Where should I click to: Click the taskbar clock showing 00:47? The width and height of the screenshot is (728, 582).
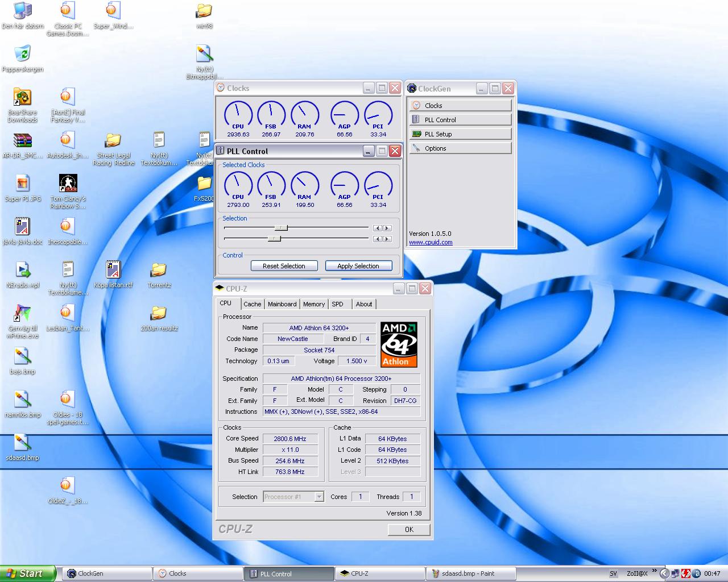[712, 573]
